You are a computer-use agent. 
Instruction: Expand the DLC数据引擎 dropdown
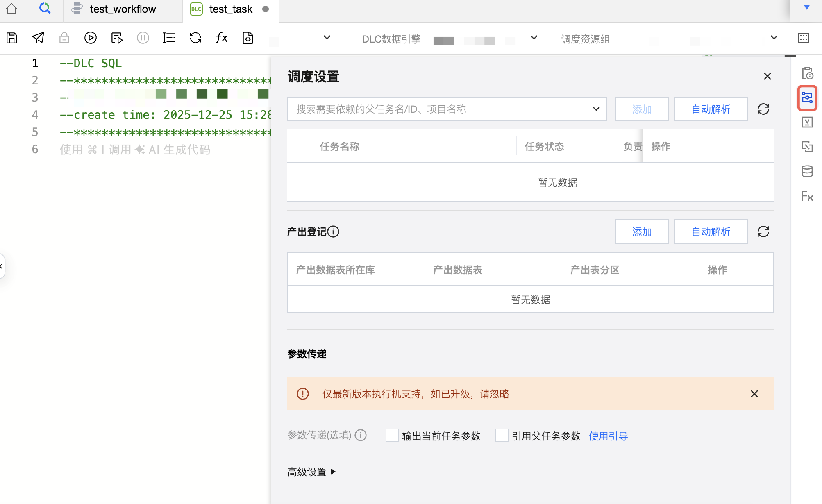coord(534,38)
